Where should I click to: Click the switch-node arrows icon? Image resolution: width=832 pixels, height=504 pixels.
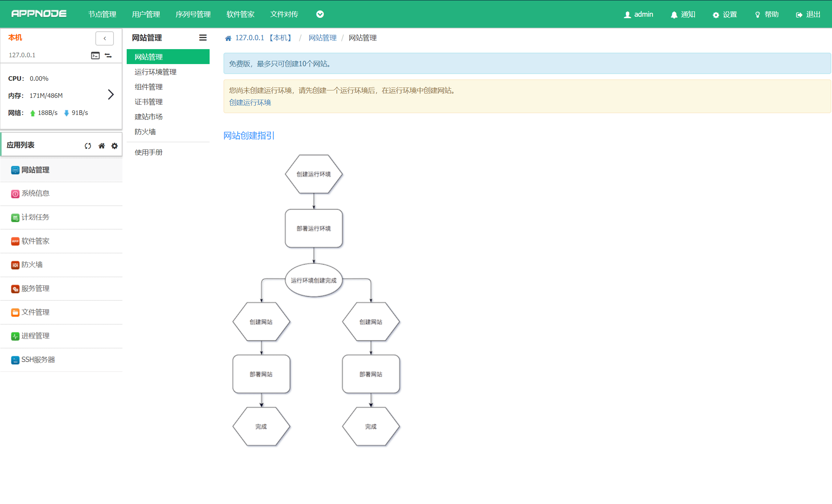point(108,56)
